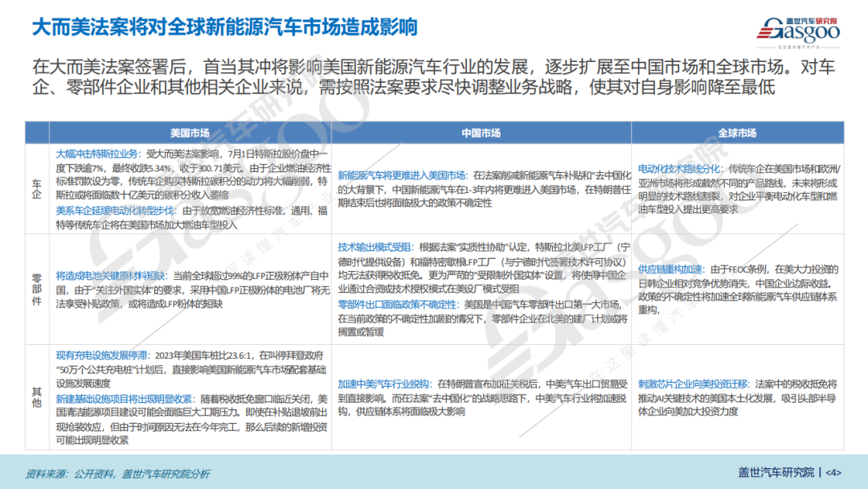Select the heading 加速中美汽车行业脱钩

385,384
